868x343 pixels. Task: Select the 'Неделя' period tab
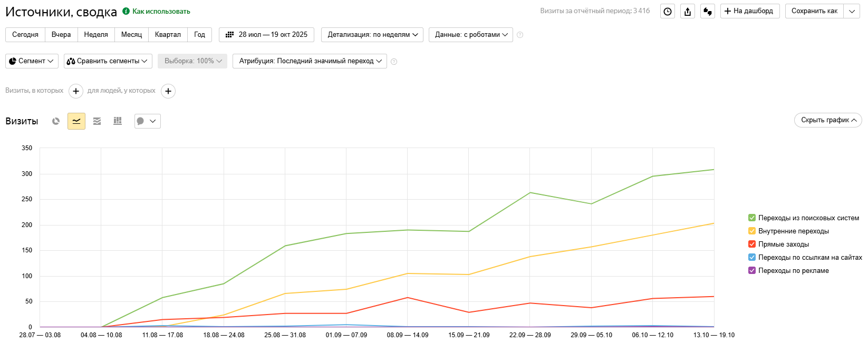pyautogui.click(x=96, y=35)
